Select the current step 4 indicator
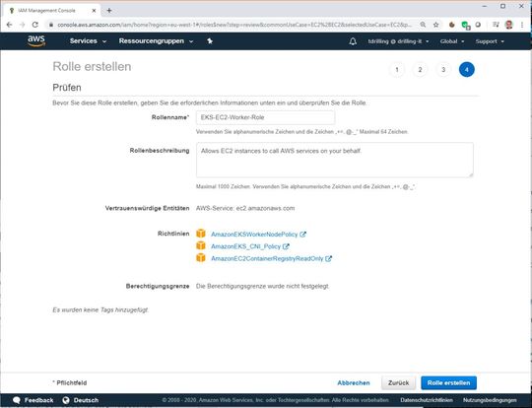Screen dimensions: 532x408 coord(467,70)
